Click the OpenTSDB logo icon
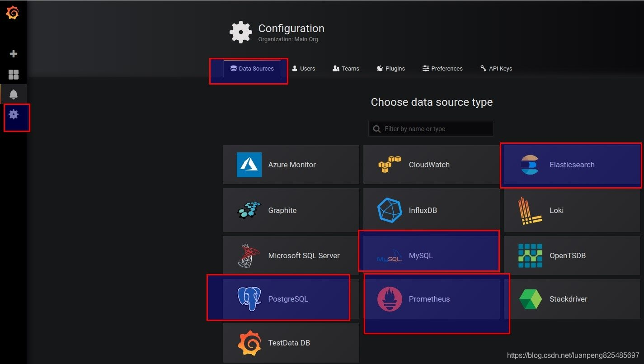Screen dimensions: 644x364 530,255
